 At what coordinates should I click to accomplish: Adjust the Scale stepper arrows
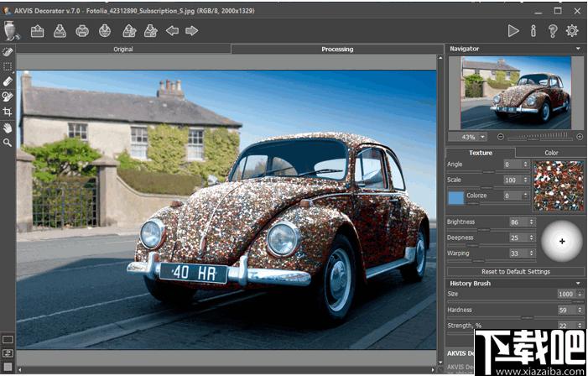click(525, 180)
